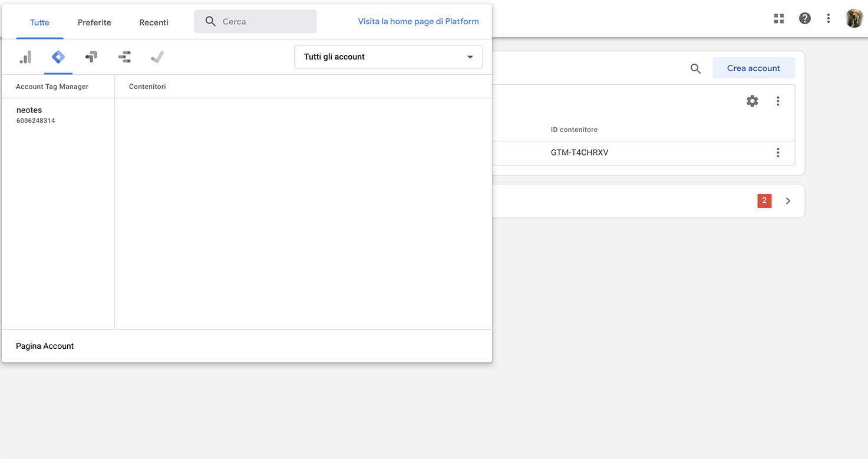Expand the row with red badge 2
Image resolution: width=868 pixels, height=459 pixels.
coord(788,201)
